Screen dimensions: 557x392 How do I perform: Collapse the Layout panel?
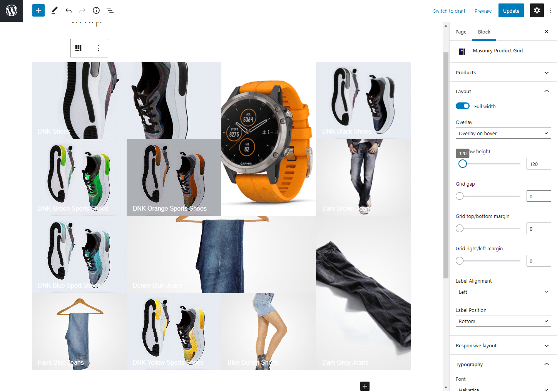(503, 91)
